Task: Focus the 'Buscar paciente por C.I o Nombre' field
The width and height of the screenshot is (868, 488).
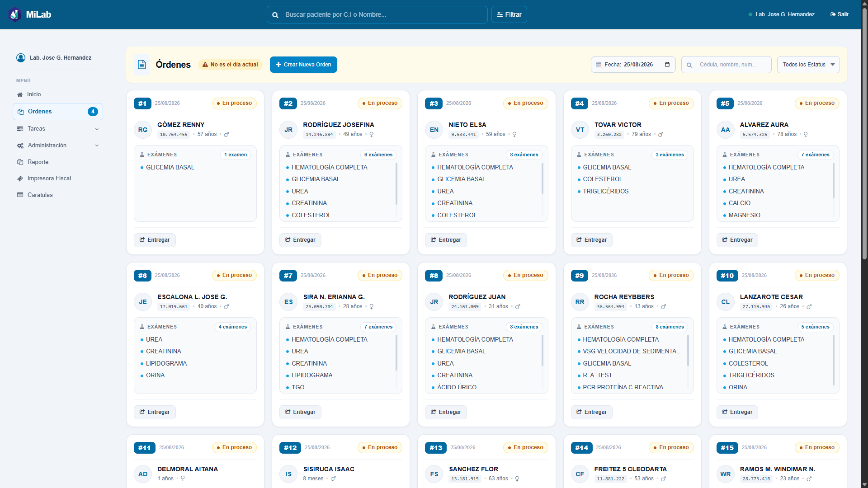Action: click(x=377, y=14)
